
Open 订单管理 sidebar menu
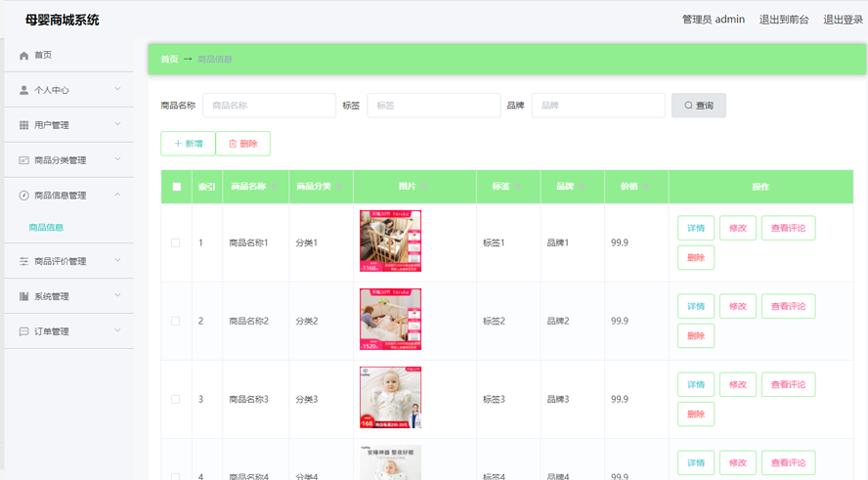(x=69, y=331)
